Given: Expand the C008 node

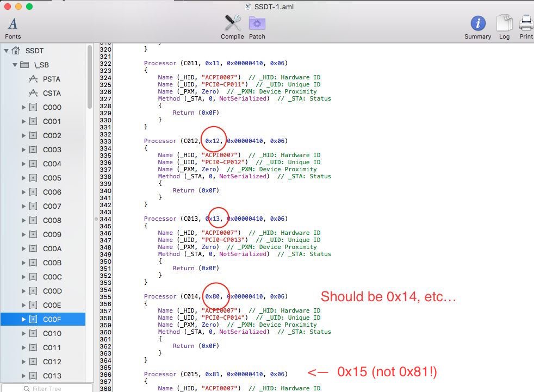Looking at the screenshot, I should click(23, 220).
